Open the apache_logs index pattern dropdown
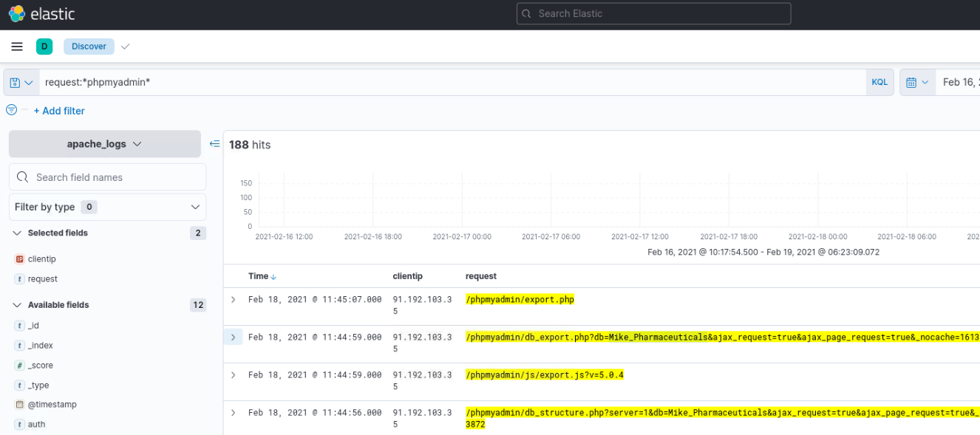The height and width of the screenshot is (435, 980). coord(104,144)
